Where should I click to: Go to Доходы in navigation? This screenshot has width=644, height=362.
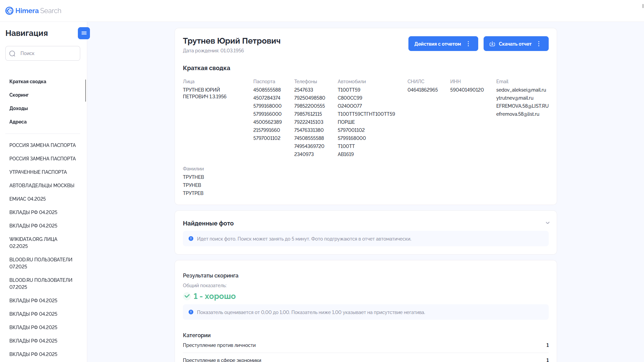click(18, 108)
